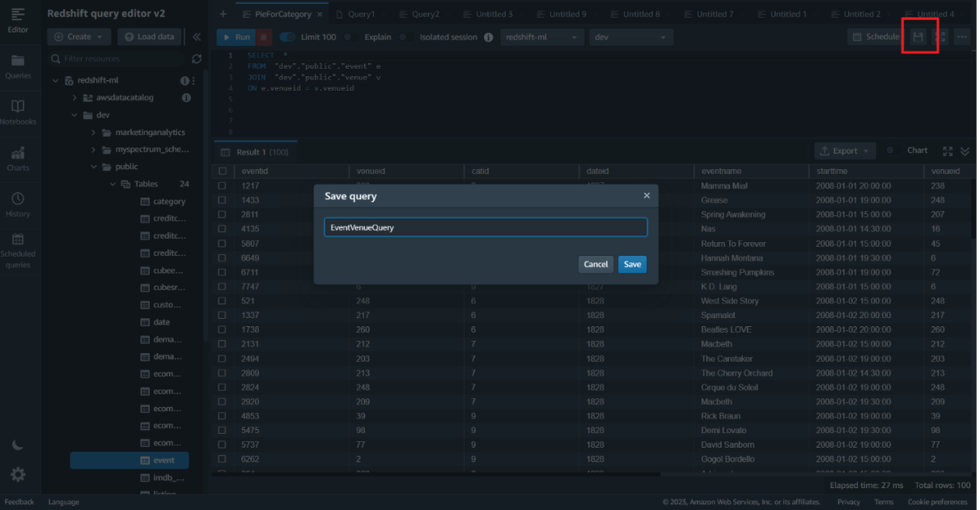Screen dimensions: 980x510
Task: Save the query with floppy-disk icon
Action: pos(918,37)
